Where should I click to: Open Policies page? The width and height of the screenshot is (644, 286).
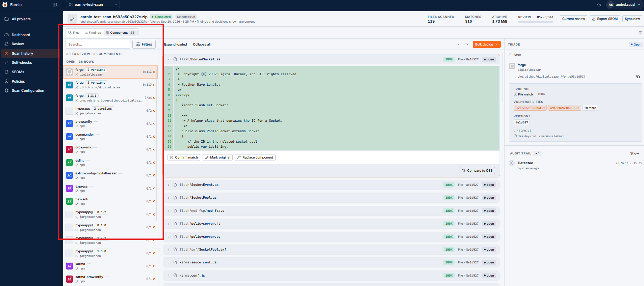[x=18, y=82]
